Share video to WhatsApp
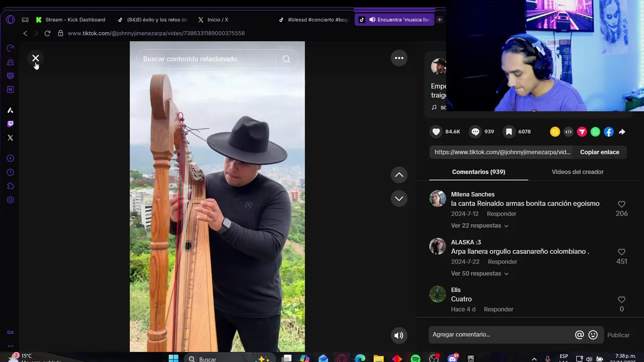Image resolution: width=644 pixels, height=362 pixels. [596, 132]
